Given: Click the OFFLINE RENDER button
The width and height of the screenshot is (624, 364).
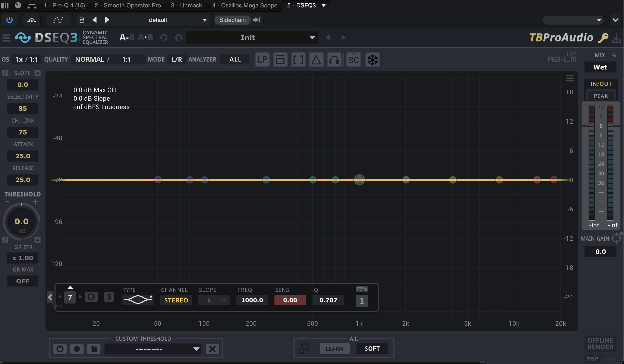Looking at the screenshot, I should coord(600,344).
